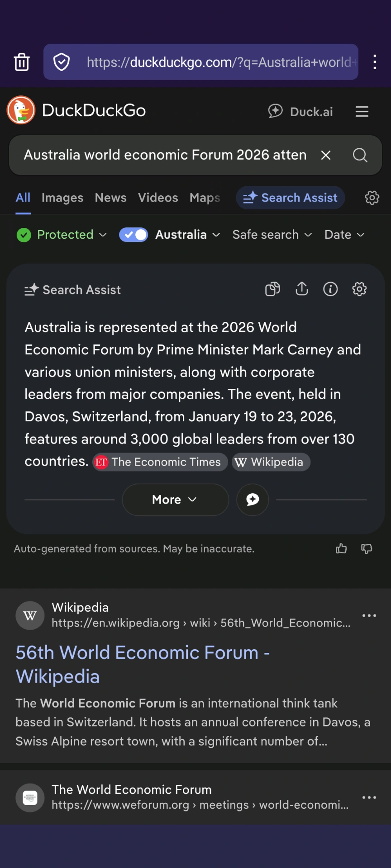The width and height of the screenshot is (391, 868).
Task: Open the Safe search dropdown
Action: [x=272, y=234]
